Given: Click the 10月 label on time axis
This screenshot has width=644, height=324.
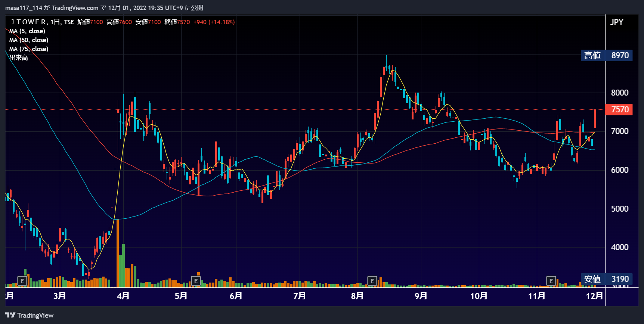Looking at the screenshot, I should (479, 296).
